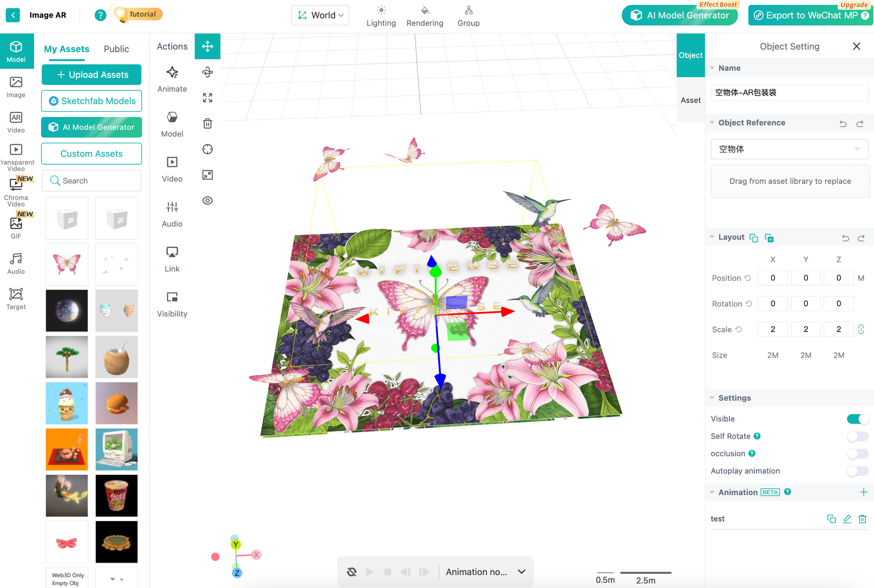Viewport: 874px width, 588px height.
Task: Duplicate the test animation
Action: (x=832, y=519)
